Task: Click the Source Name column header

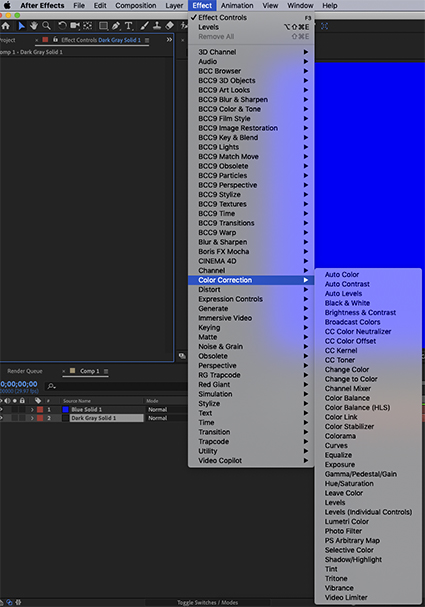Action: click(77, 401)
